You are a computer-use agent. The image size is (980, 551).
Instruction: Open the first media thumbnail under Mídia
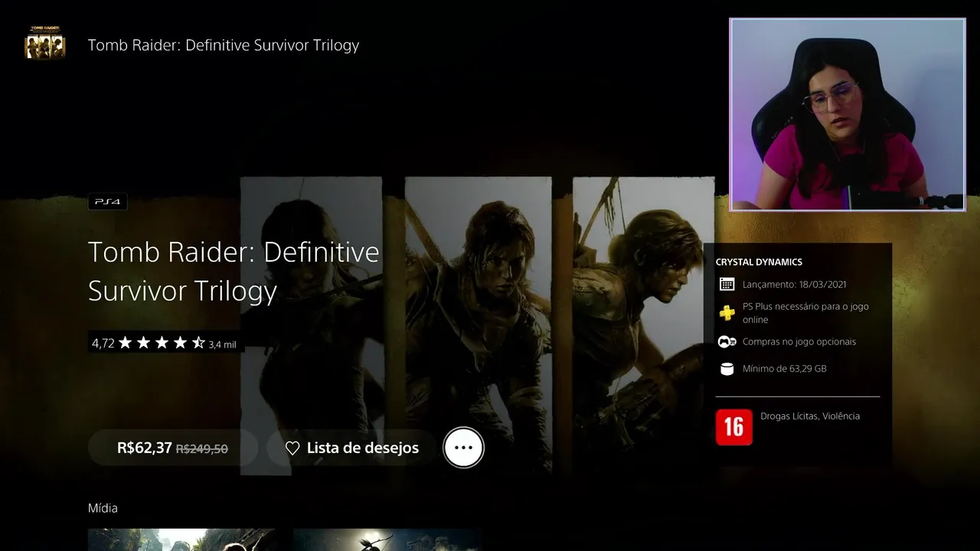(181, 540)
